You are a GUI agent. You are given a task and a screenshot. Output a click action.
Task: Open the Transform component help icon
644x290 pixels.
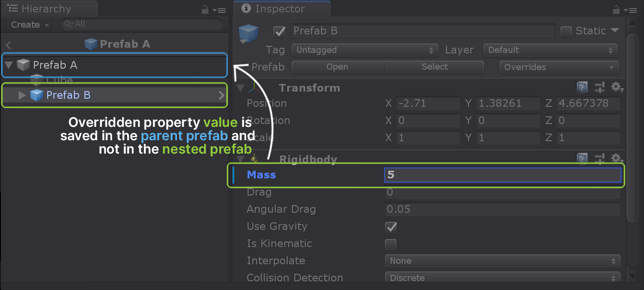pyautogui.click(x=582, y=87)
